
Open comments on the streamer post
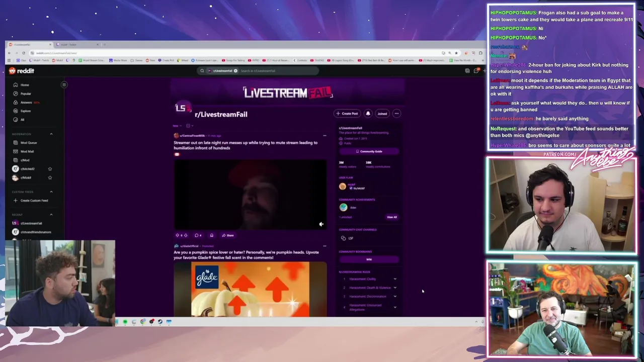point(199,235)
